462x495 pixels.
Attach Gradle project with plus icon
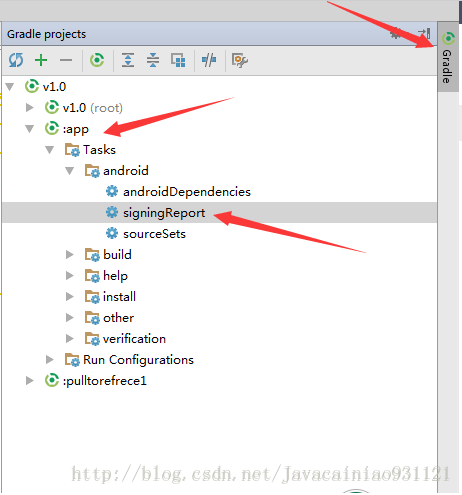[41, 60]
